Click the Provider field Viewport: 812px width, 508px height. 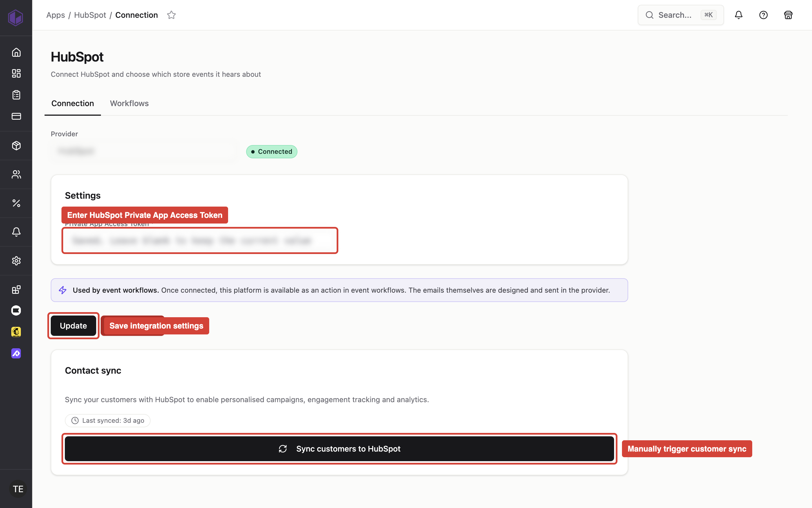145,151
